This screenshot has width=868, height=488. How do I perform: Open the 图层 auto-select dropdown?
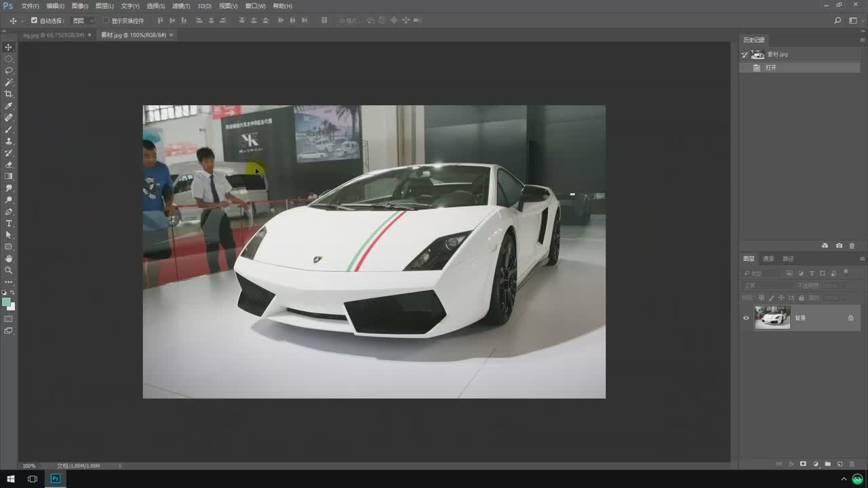83,20
